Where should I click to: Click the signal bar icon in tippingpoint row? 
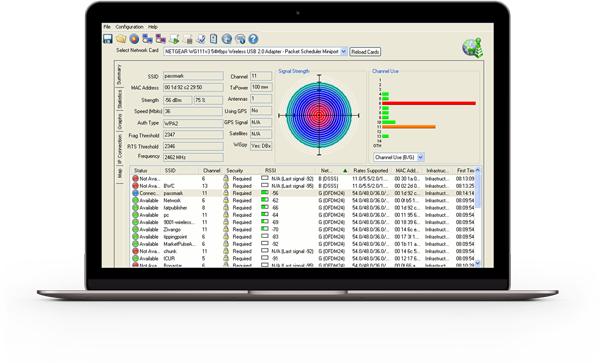(264, 236)
